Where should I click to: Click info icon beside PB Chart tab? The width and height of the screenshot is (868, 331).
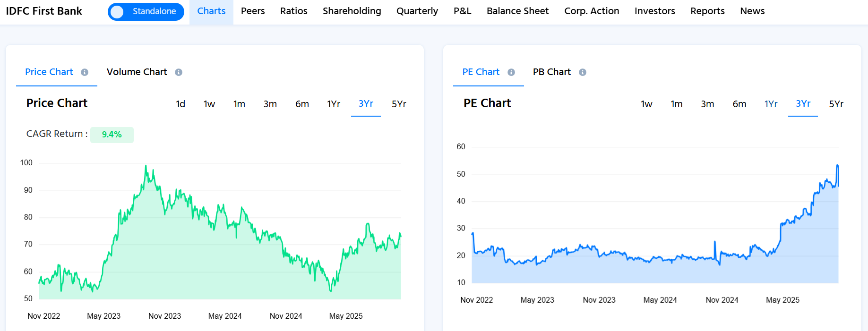coord(583,72)
